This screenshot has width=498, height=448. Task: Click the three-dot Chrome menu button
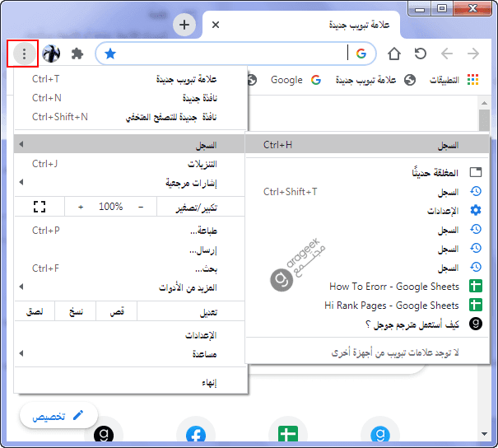(x=25, y=54)
